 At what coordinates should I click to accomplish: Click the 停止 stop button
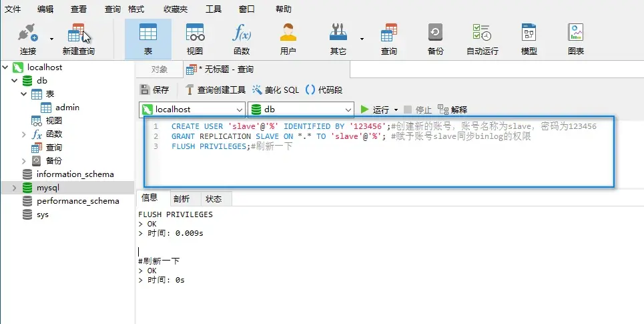pos(418,110)
